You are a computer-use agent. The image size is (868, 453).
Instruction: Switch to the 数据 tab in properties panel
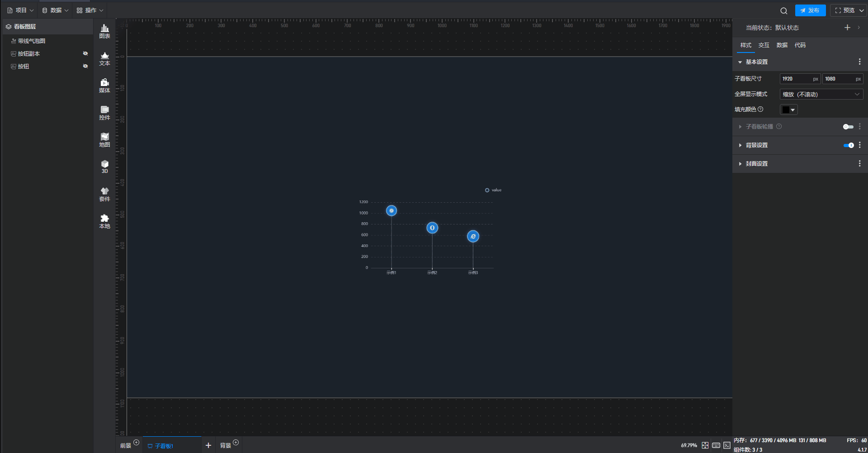pos(782,45)
